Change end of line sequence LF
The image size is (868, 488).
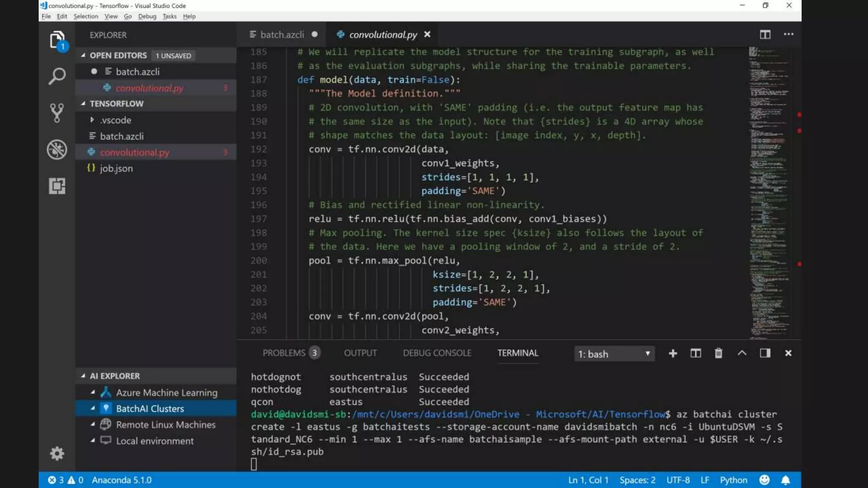705,480
